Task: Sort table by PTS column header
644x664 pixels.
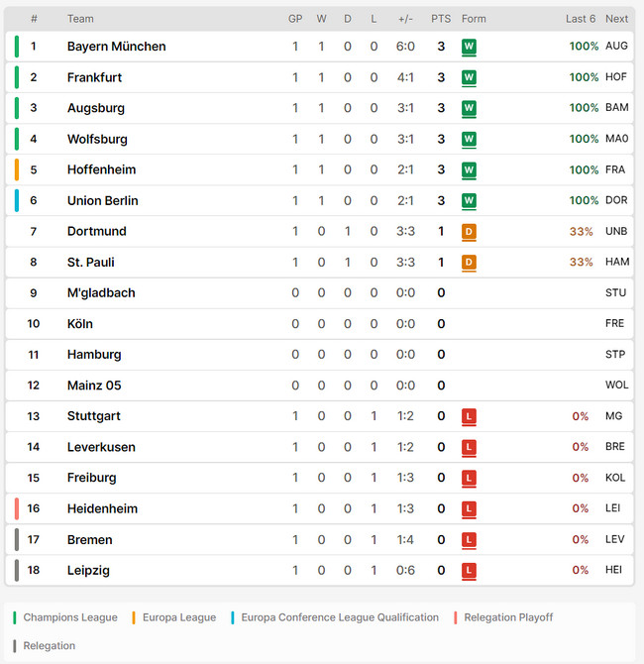Action: 441,19
